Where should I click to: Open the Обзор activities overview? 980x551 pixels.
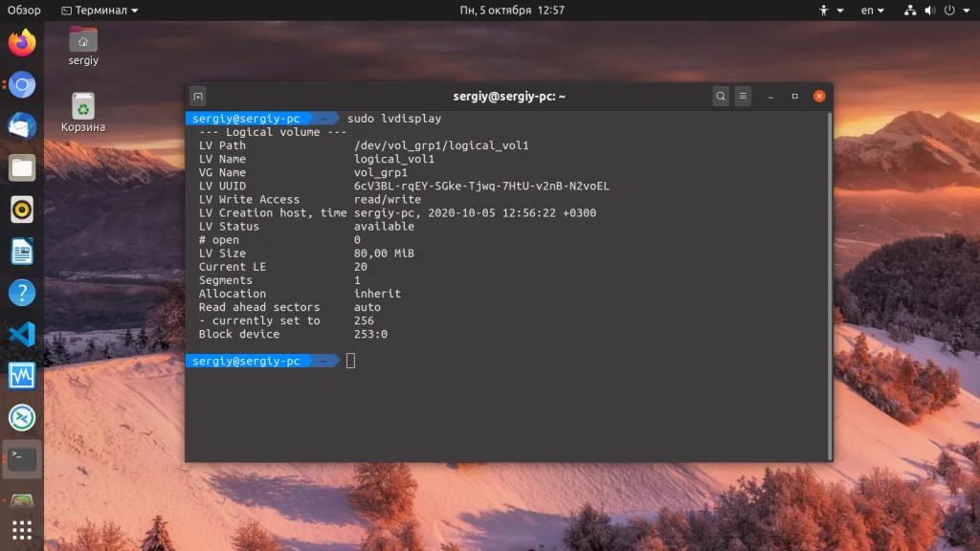point(24,10)
